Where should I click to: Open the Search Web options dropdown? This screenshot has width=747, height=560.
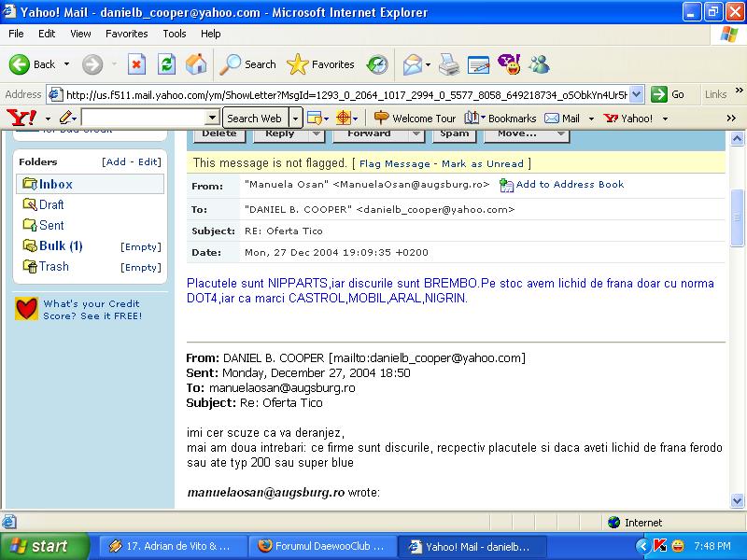point(295,119)
